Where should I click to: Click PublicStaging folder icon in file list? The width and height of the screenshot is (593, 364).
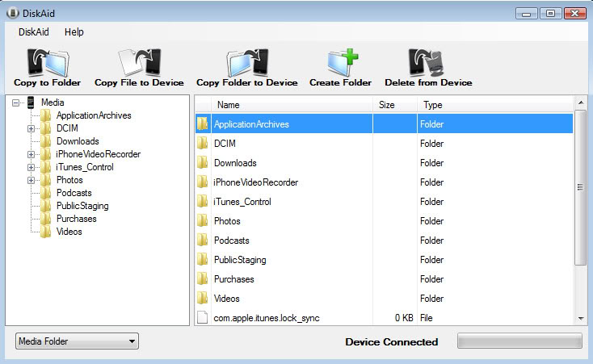pyautogui.click(x=202, y=259)
